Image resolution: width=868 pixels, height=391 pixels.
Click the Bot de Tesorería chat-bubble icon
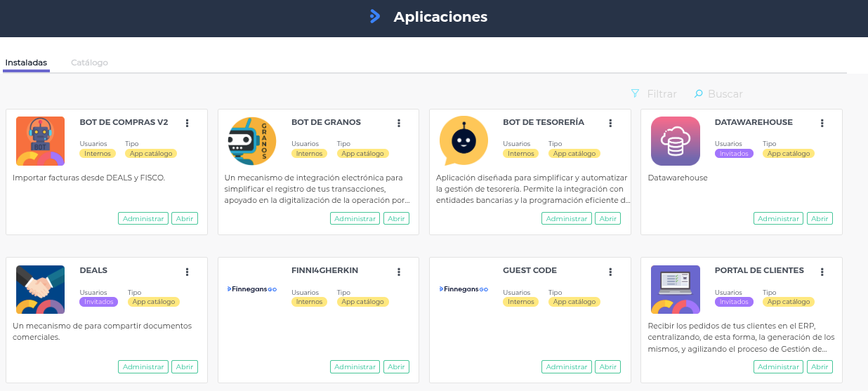pyautogui.click(x=463, y=141)
